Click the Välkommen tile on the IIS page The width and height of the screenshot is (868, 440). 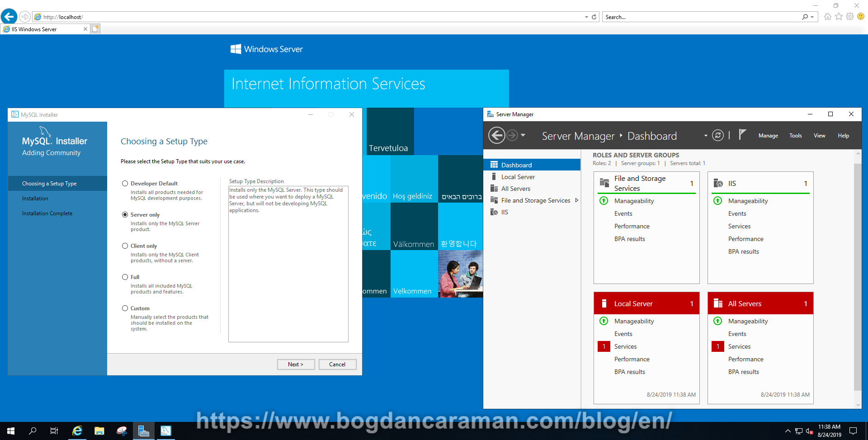tap(414, 227)
